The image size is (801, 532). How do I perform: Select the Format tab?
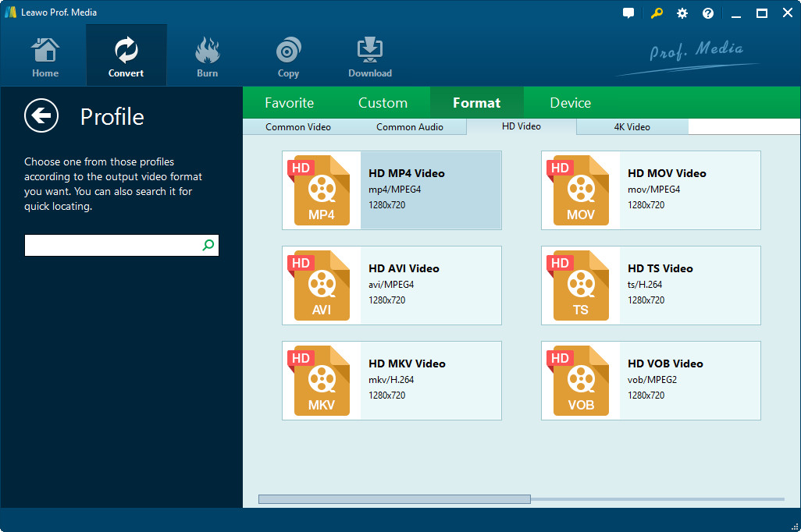(x=476, y=103)
